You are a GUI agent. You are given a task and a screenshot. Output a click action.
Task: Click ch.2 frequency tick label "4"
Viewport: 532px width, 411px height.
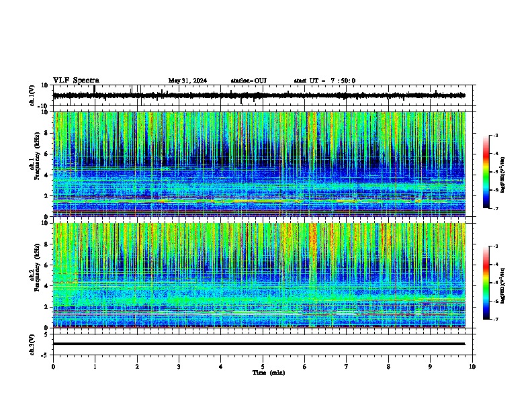tap(46, 286)
